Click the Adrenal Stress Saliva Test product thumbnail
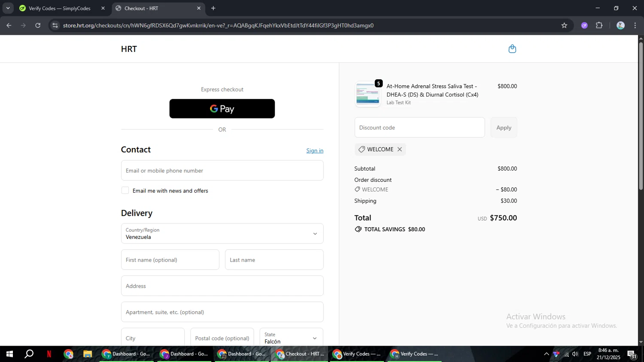 (x=368, y=94)
